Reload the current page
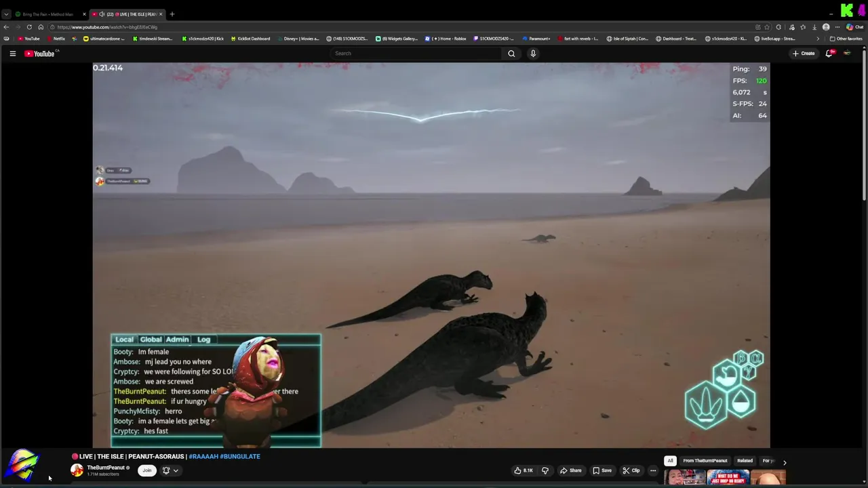This screenshot has width=868, height=488. (29, 27)
